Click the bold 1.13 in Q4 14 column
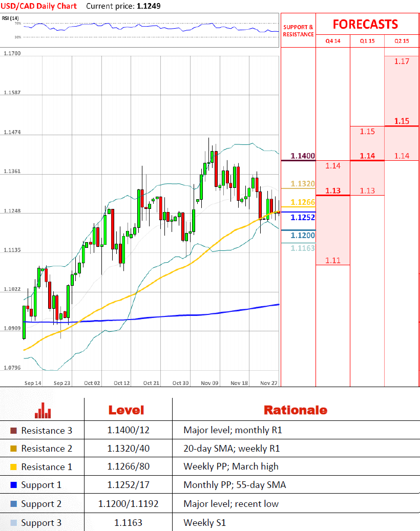The image size is (420, 531). point(333,190)
